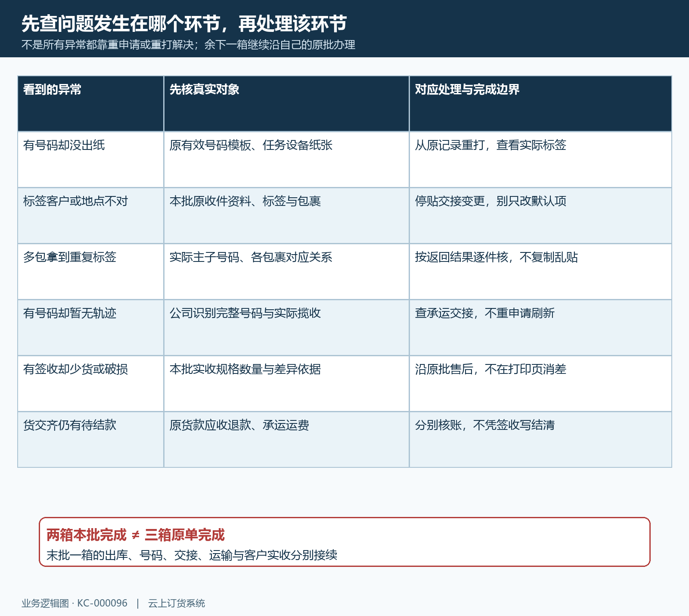Click the red heading 两箱本批完成 ≠ 三箱原单完成
689x616 pixels.
coord(136,535)
